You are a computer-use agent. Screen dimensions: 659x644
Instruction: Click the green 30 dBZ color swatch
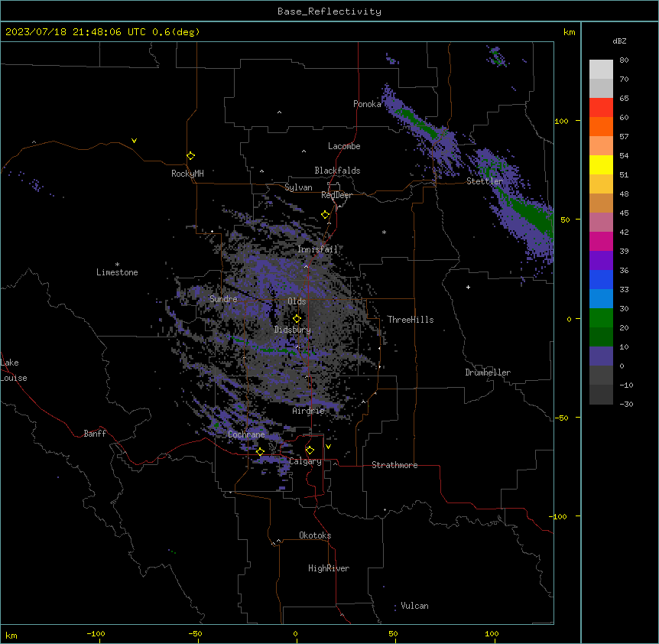pyautogui.click(x=601, y=318)
